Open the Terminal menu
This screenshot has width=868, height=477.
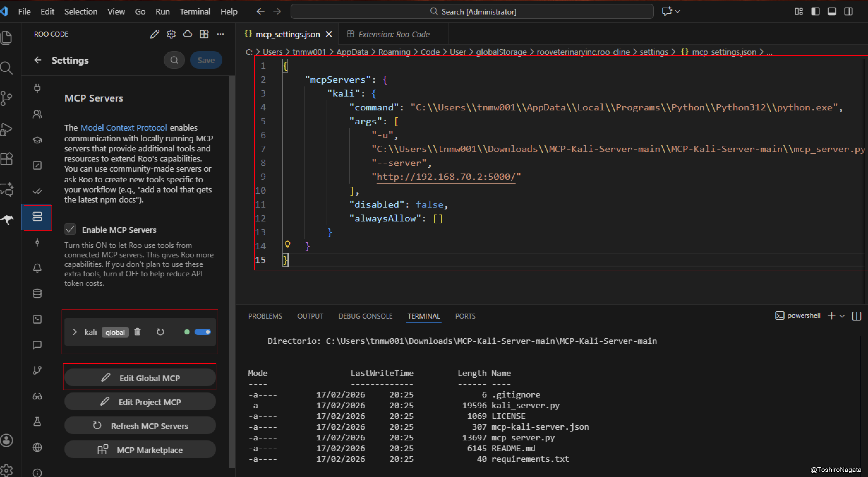pyautogui.click(x=195, y=11)
